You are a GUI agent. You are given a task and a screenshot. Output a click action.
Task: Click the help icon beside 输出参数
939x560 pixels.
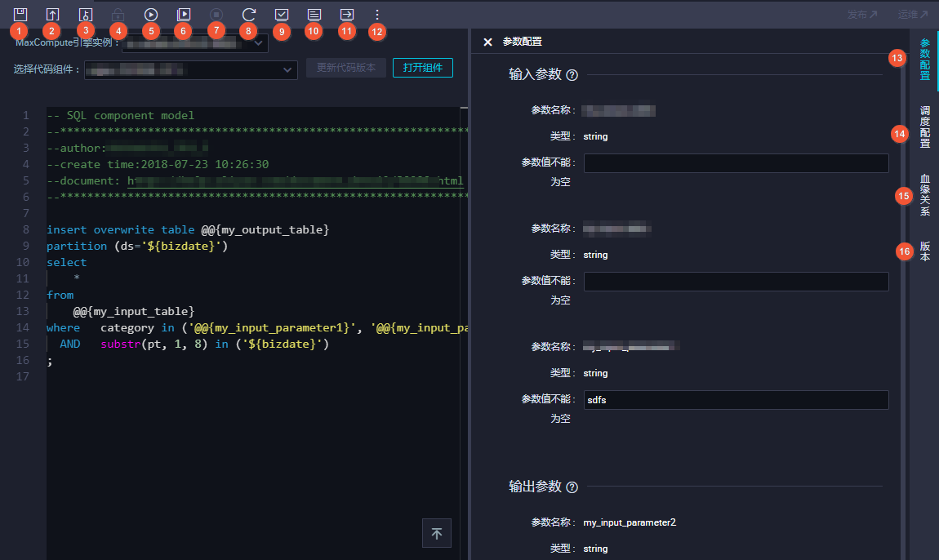(572, 487)
